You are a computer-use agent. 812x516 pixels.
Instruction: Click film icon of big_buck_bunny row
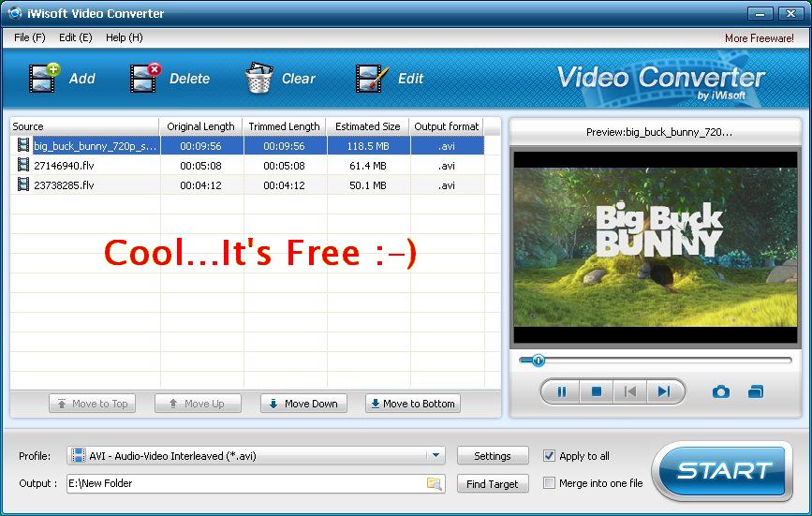(23, 145)
